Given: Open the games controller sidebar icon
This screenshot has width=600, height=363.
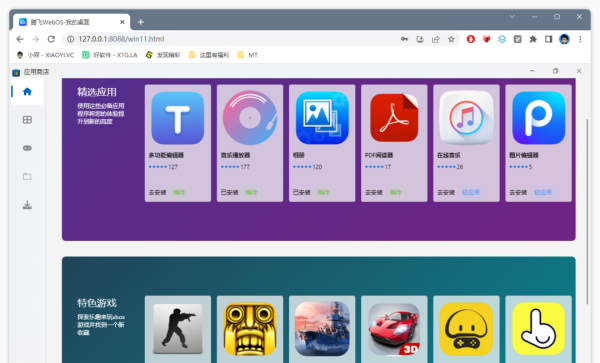Looking at the screenshot, I should (27, 148).
